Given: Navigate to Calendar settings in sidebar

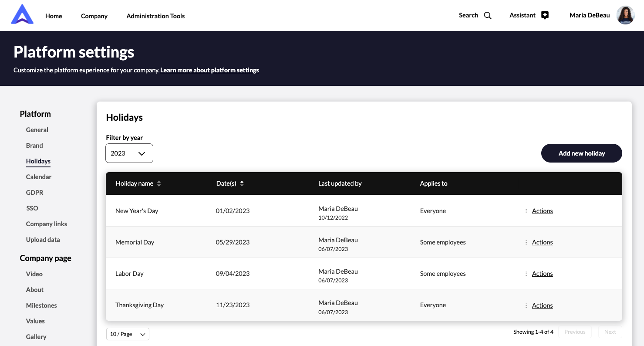Looking at the screenshot, I should coord(39,177).
